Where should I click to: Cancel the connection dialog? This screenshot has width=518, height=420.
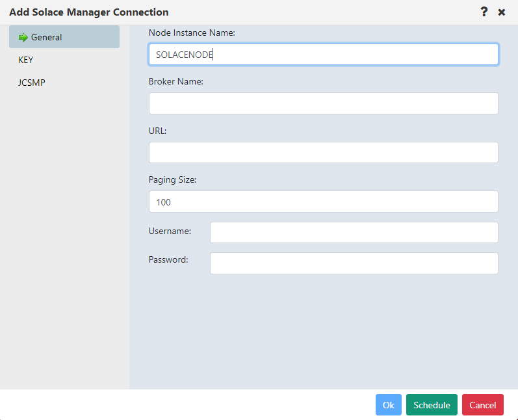483,405
